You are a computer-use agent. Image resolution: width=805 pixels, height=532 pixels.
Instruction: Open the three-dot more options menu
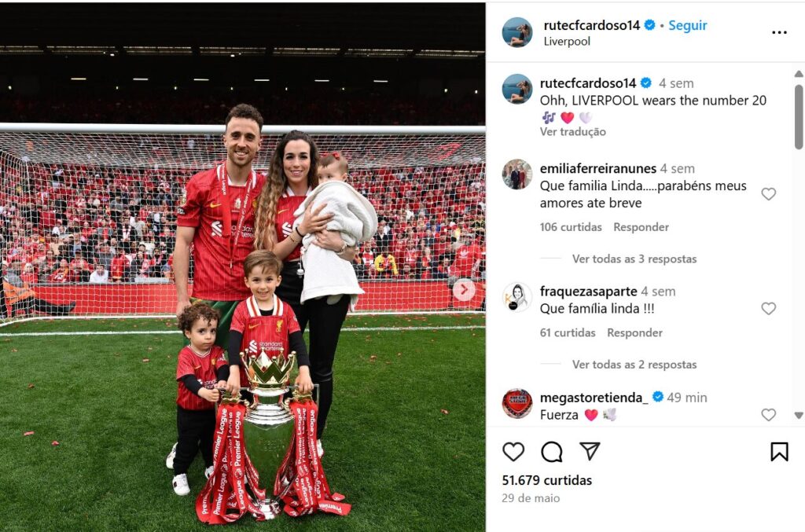point(779,32)
